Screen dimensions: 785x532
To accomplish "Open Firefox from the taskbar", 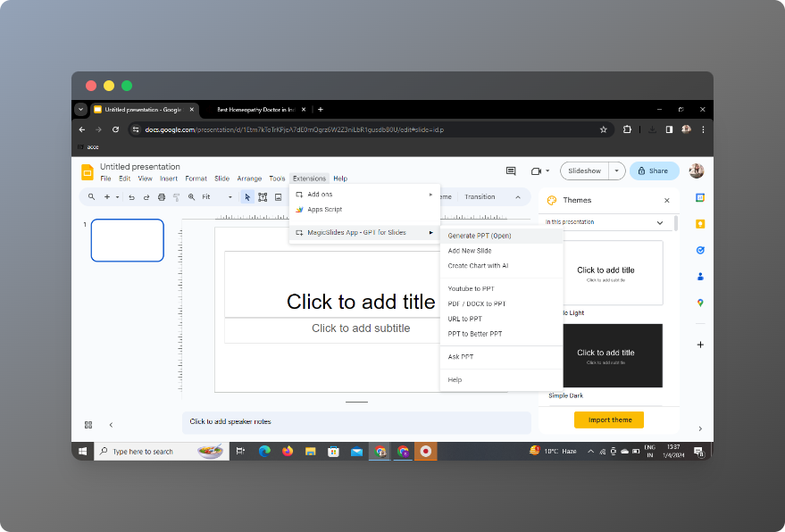I will click(x=288, y=452).
